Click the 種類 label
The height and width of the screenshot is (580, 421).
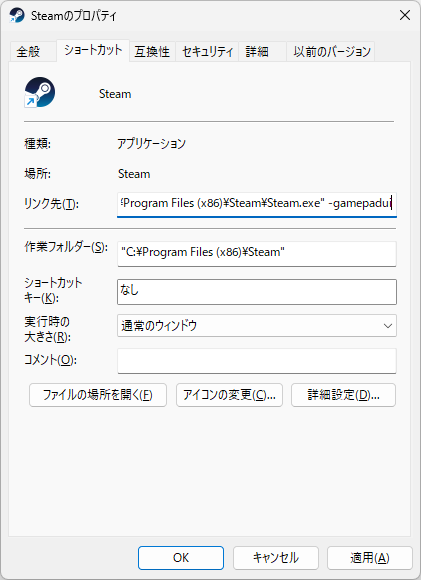pos(37,143)
